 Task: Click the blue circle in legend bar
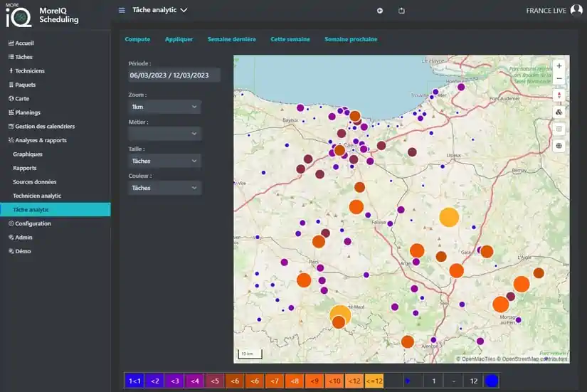coord(492,381)
